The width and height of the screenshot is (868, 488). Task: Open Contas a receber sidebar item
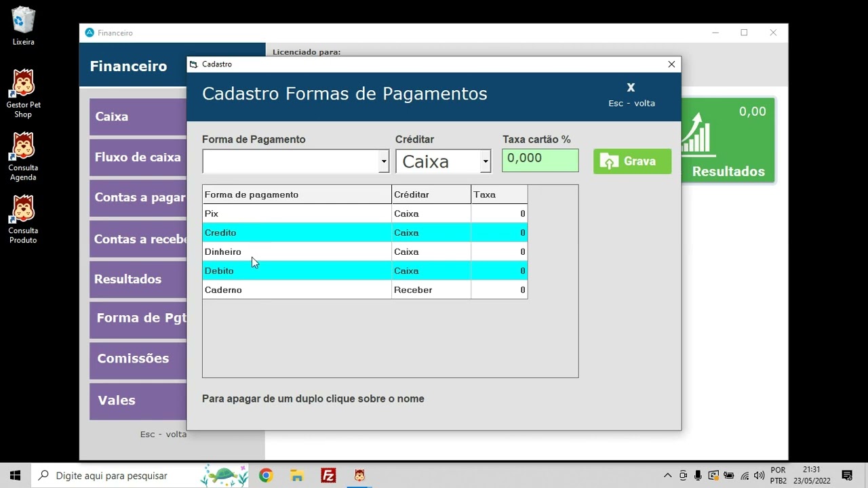tap(138, 239)
